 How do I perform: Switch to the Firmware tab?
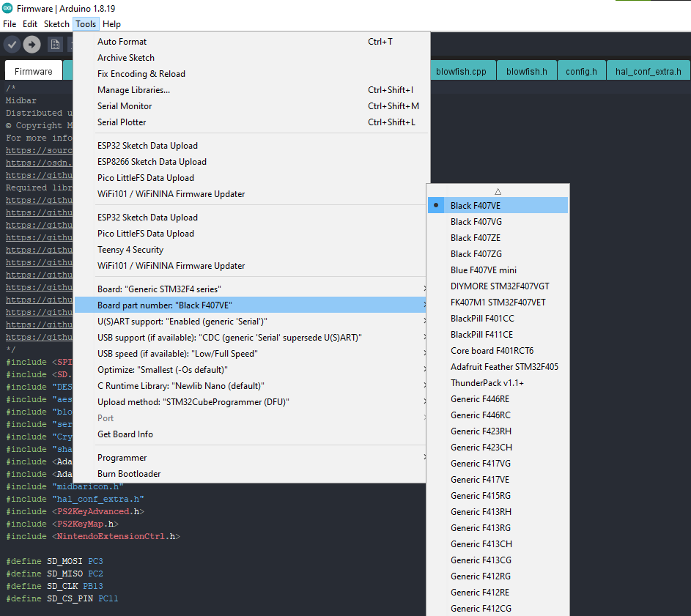[x=34, y=71]
